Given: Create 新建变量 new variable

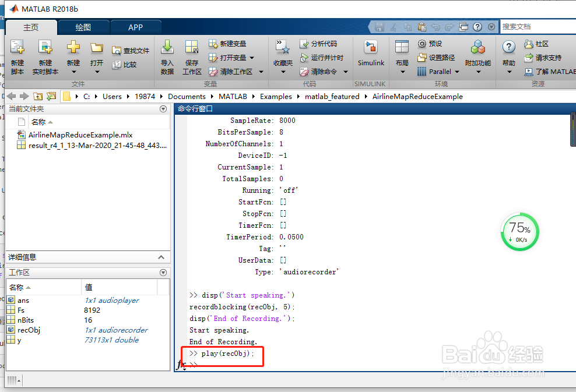Looking at the screenshot, I should 227,44.
